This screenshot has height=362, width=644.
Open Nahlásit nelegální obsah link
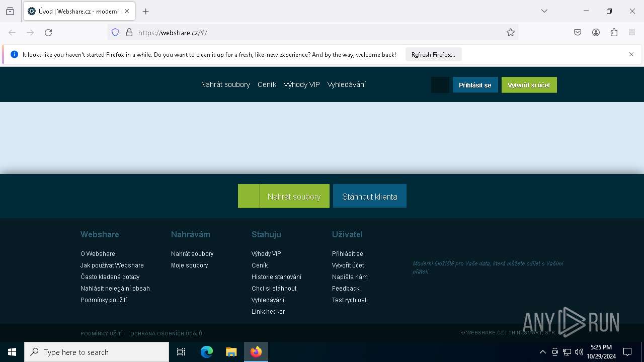115,289
